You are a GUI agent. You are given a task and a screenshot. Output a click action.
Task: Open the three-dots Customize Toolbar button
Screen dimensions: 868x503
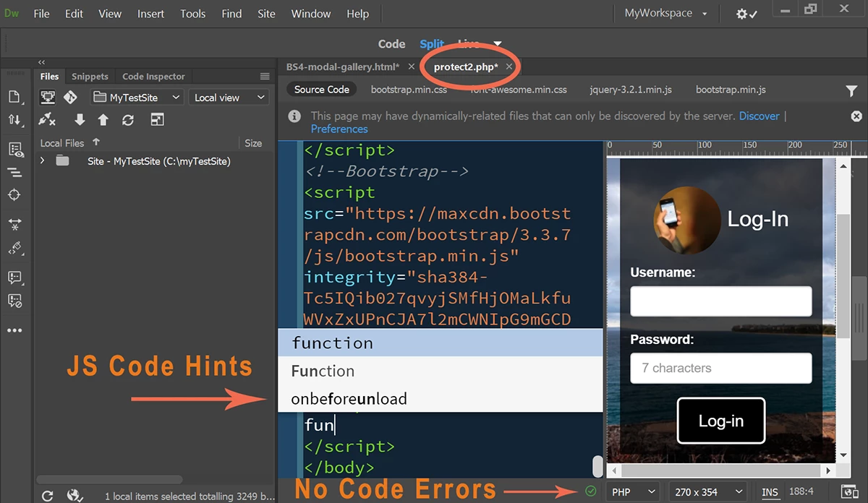pos(15,330)
